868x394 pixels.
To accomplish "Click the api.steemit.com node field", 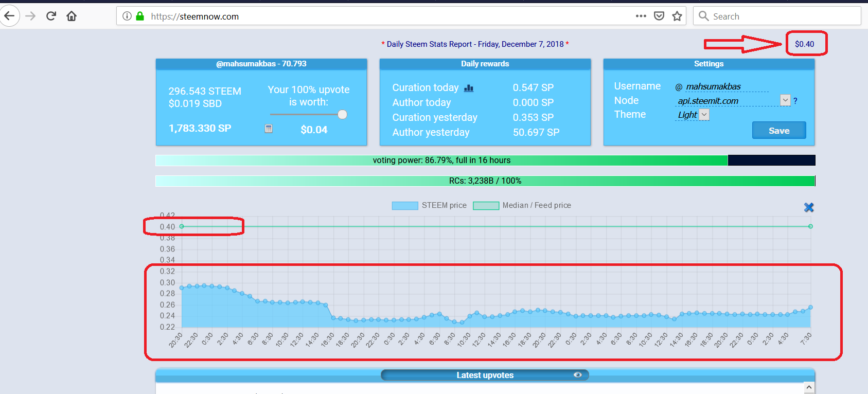I will pos(728,101).
